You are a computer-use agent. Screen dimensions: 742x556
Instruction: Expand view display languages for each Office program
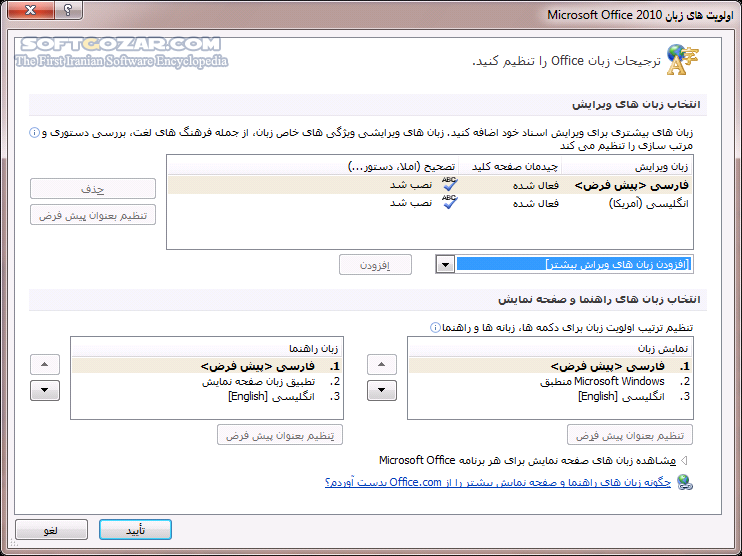684,460
